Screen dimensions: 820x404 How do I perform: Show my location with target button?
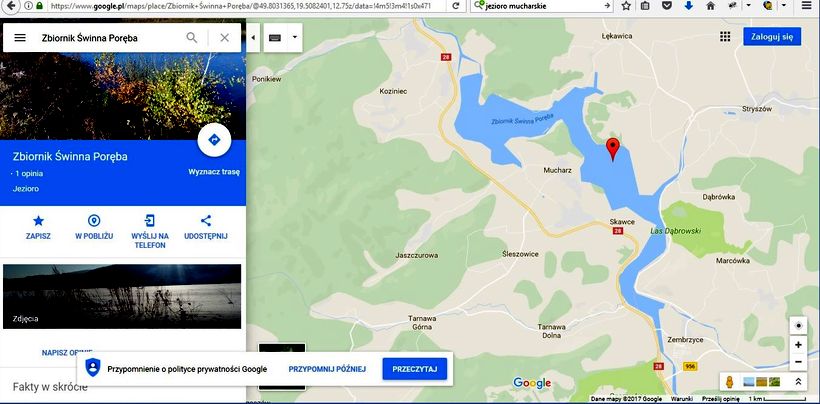797,326
